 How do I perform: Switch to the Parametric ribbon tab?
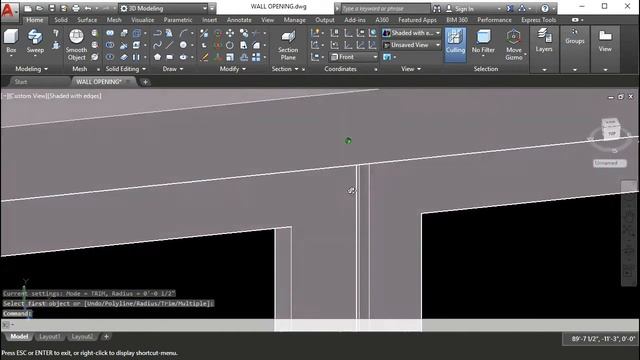pyautogui.click(x=178, y=20)
